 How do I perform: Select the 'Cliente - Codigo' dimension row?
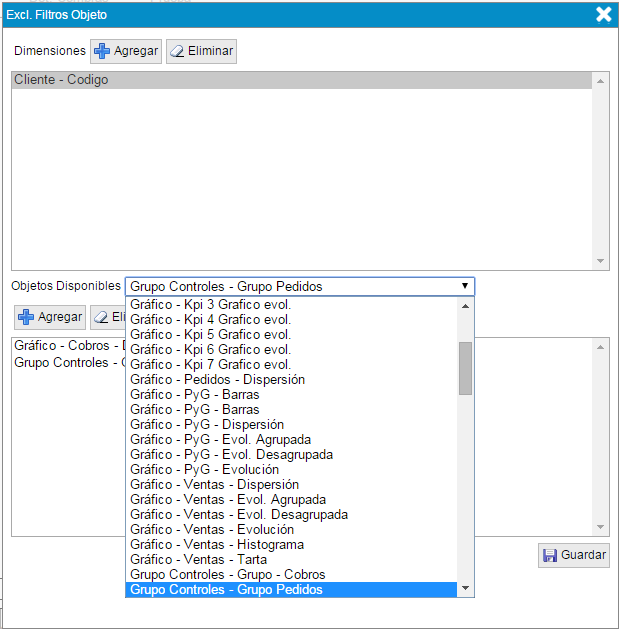tap(300, 80)
